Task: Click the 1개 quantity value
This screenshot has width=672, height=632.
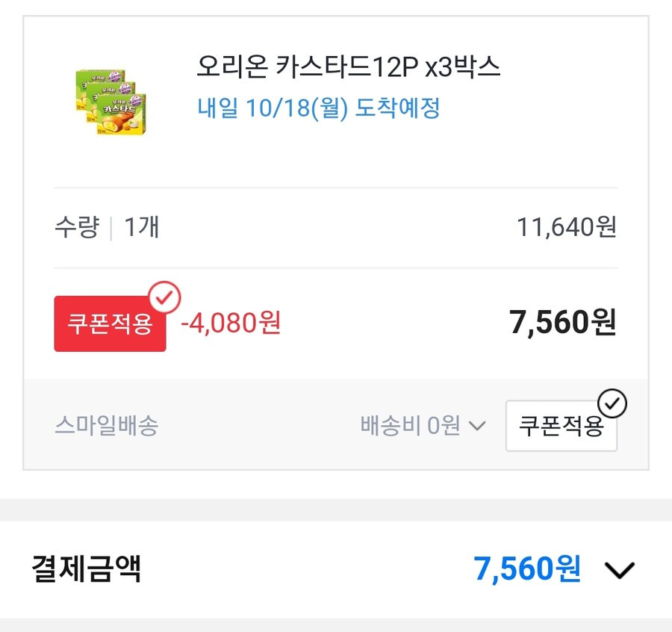Action: pos(142,227)
